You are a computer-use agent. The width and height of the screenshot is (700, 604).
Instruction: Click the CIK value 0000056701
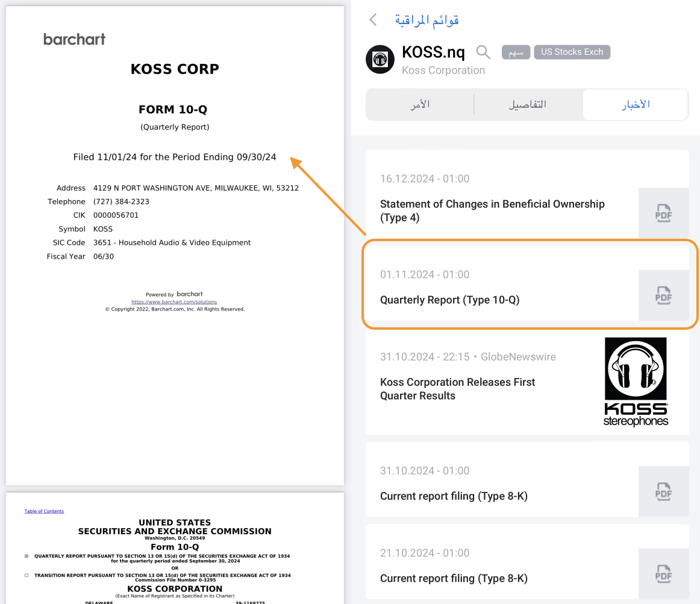[x=116, y=215]
